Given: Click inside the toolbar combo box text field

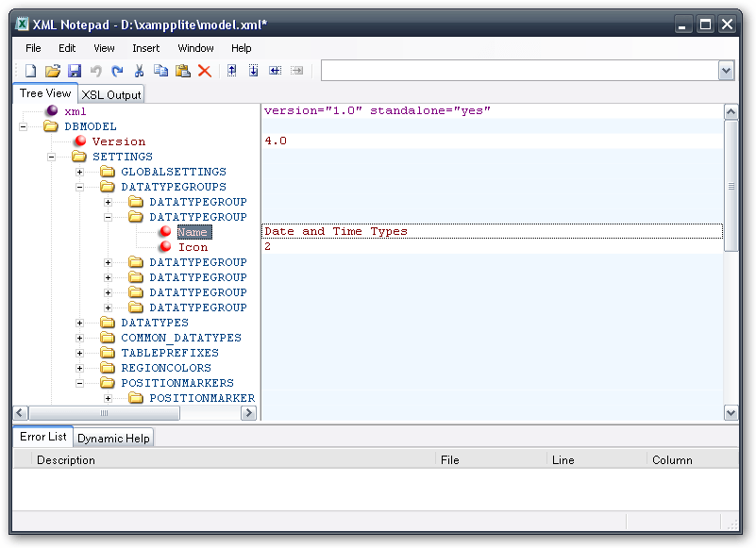Looking at the screenshot, I should click(520, 71).
